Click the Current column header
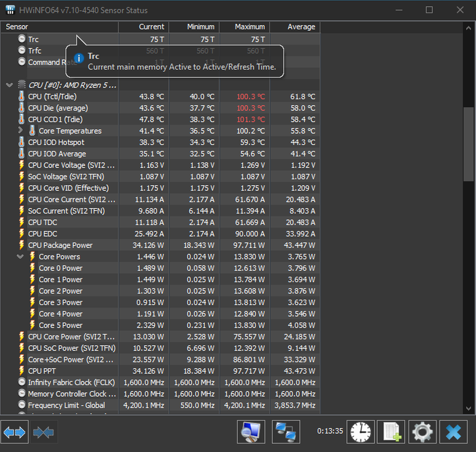 point(143,27)
